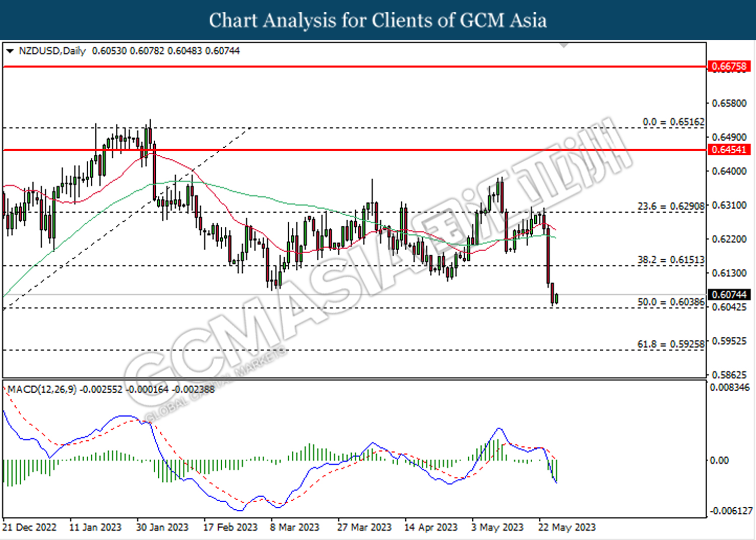Screen dimensions: 756x540
Task: Click the 14 Apr 2023 date label
Action: 431,527
